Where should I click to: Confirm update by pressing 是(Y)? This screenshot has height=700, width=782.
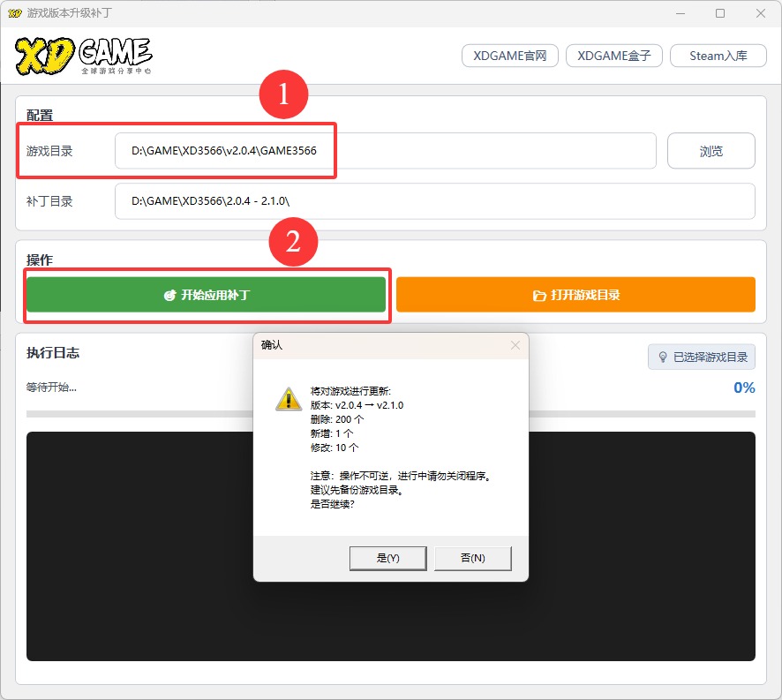pyautogui.click(x=387, y=558)
